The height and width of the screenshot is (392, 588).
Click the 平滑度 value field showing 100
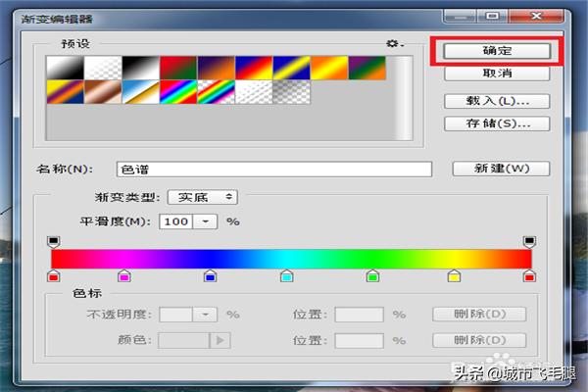[175, 221]
